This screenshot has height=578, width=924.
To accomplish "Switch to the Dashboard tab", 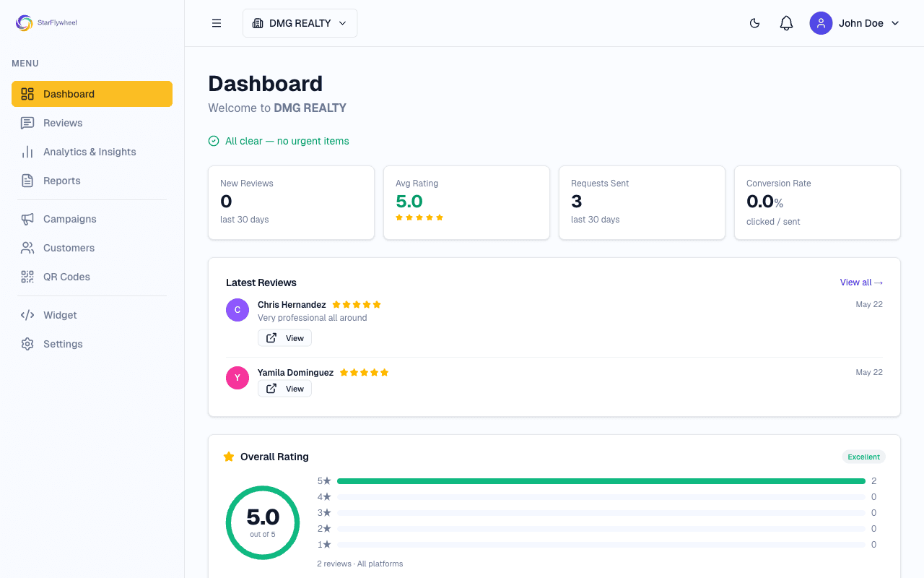I will coord(69,94).
